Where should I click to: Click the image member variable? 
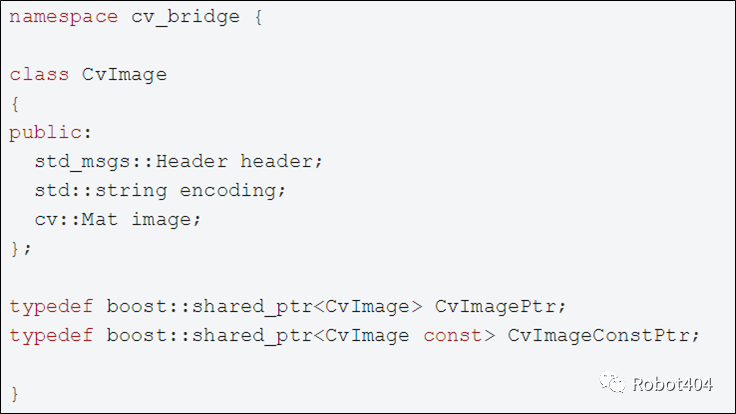(166, 220)
